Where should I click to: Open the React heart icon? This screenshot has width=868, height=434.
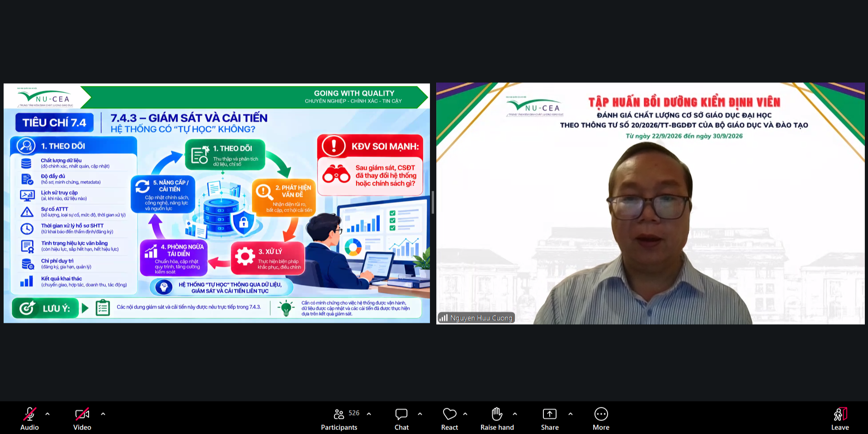pyautogui.click(x=449, y=414)
